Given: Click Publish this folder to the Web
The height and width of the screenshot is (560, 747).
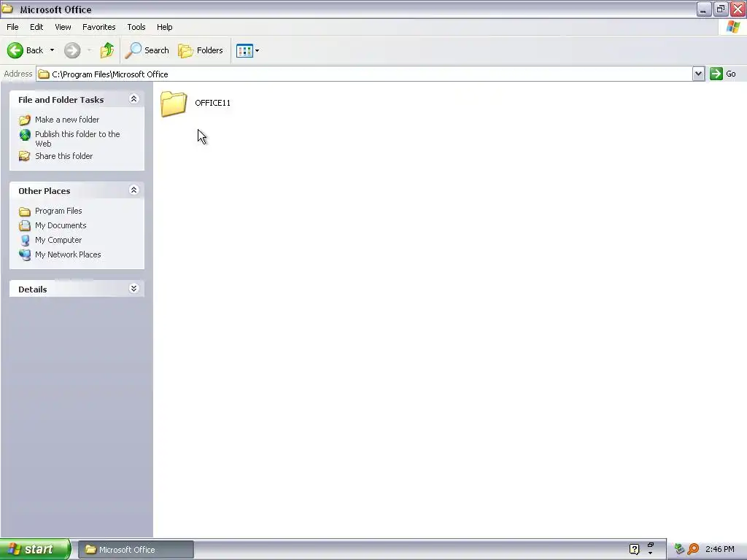Looking at the screenshot, I should pos(77,139).
